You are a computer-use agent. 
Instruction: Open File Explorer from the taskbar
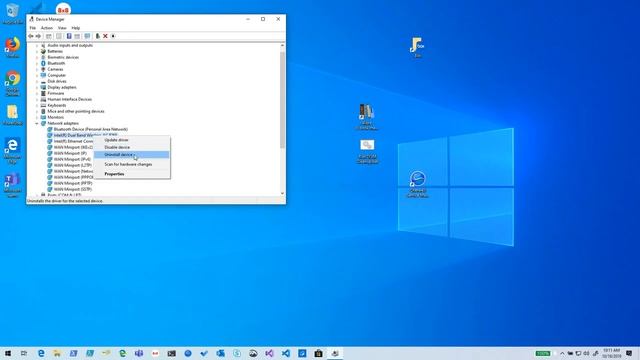(x=57, y=353)
